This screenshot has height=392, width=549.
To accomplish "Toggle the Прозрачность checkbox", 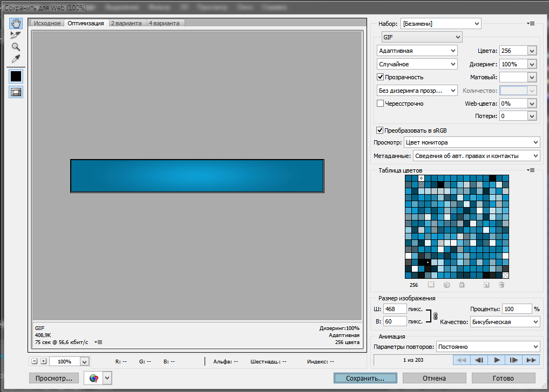I will coord(380,77).
